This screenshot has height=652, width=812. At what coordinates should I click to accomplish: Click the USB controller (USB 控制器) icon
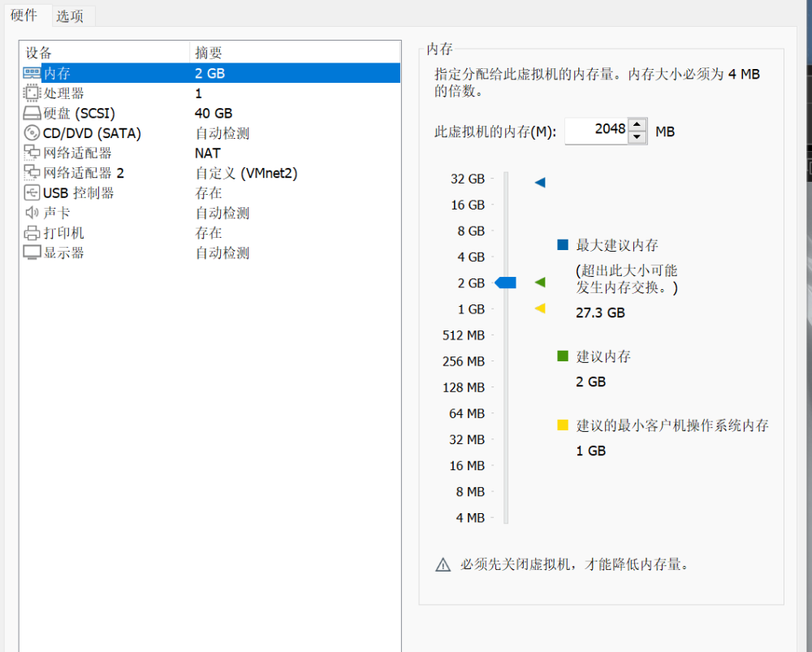pyautogui.click(x=32, y=193)
